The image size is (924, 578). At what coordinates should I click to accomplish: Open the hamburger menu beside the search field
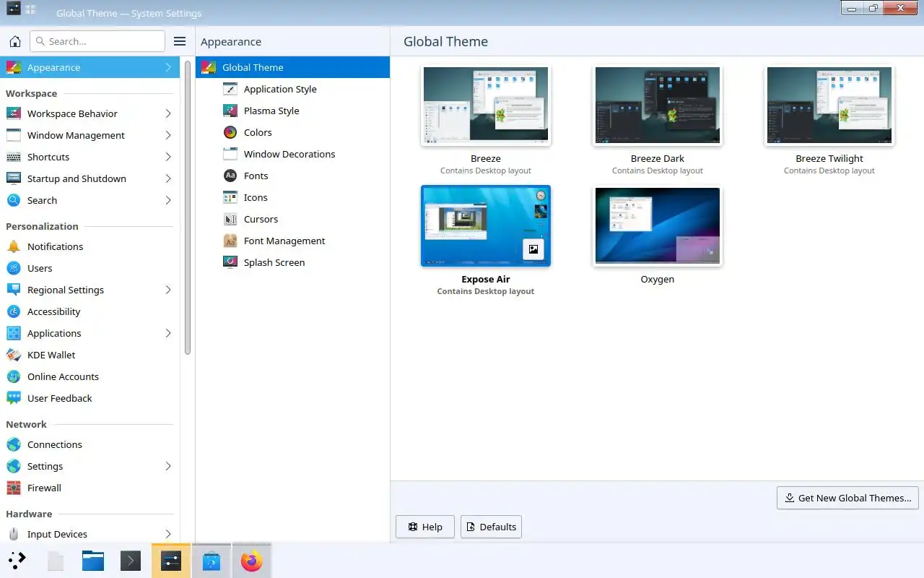pos(180,41)
